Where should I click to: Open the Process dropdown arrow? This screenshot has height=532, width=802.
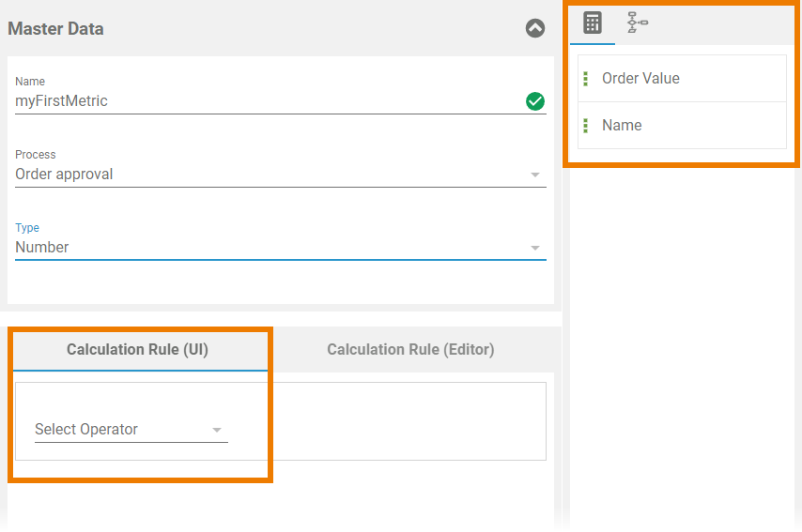[535, 175]
